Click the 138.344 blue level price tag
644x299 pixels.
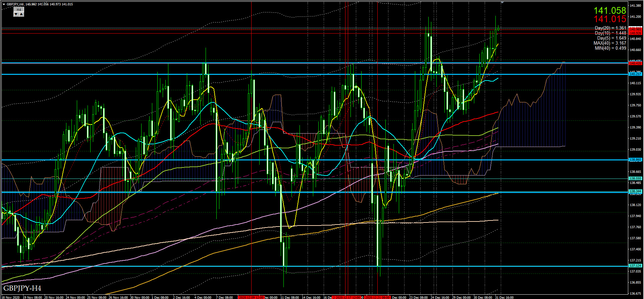coord(636,191)
